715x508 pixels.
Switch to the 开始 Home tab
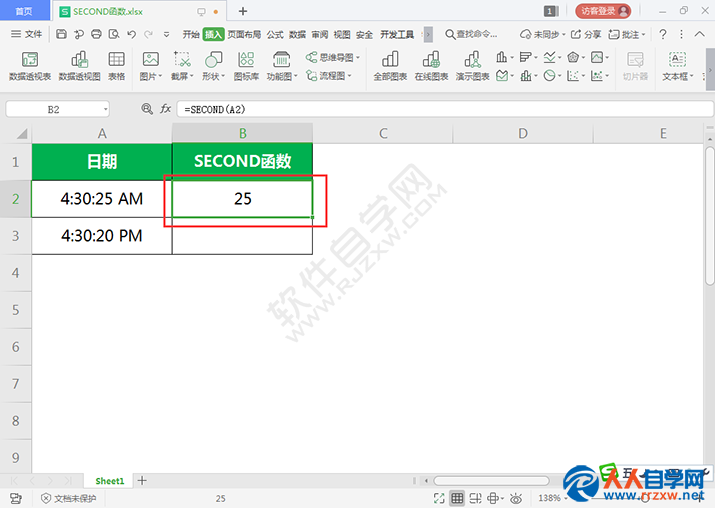click(191, 34)
